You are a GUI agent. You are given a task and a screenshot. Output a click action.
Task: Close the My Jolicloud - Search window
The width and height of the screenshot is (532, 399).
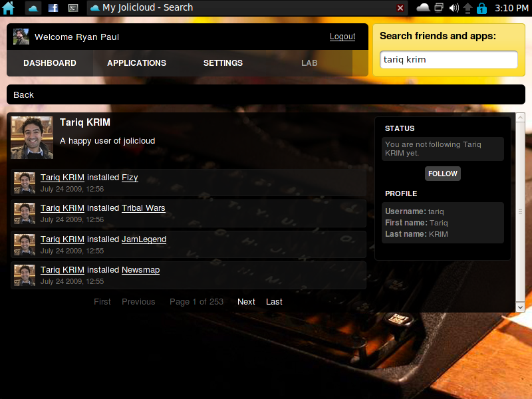pyautogui.click(x=400, y=8)
